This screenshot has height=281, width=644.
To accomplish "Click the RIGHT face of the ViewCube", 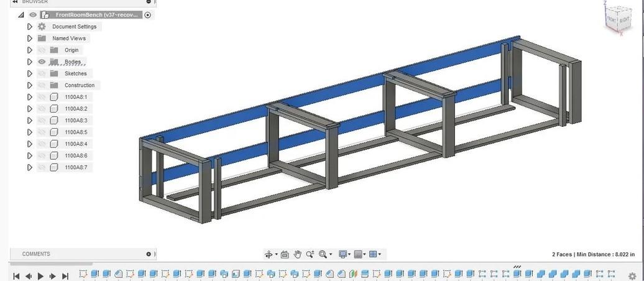I will (x=624, y=20).
